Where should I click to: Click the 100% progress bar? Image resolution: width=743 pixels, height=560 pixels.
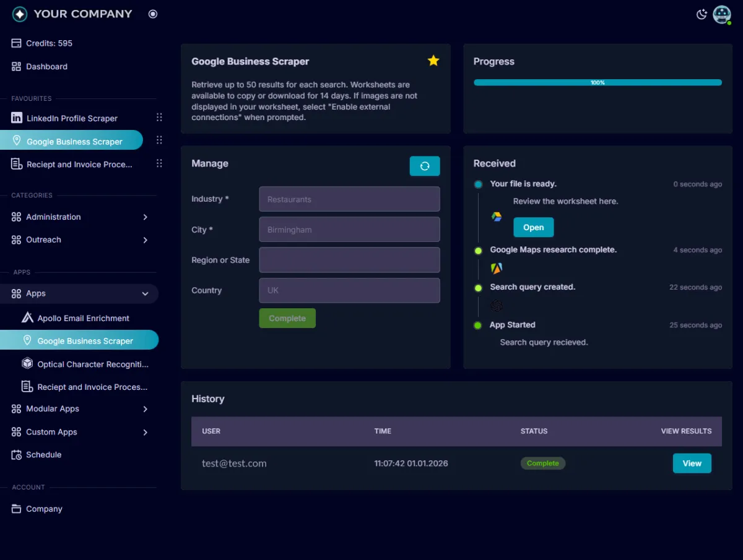[x=597, y=82]
